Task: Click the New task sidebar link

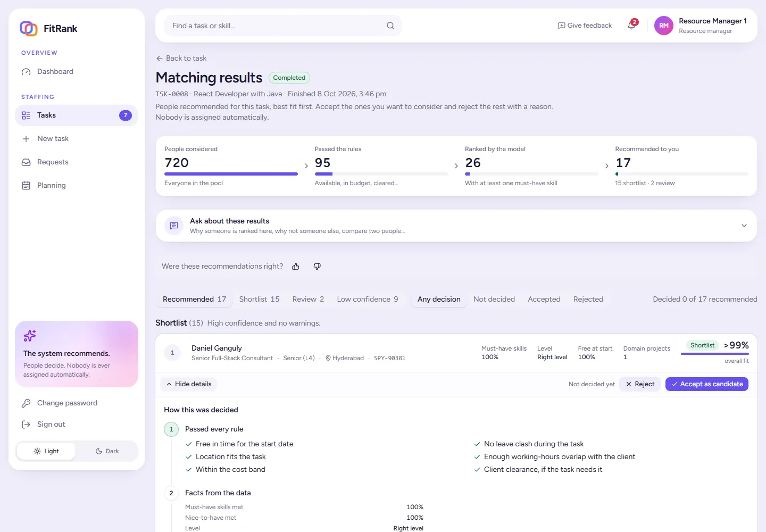Action: 77,139
